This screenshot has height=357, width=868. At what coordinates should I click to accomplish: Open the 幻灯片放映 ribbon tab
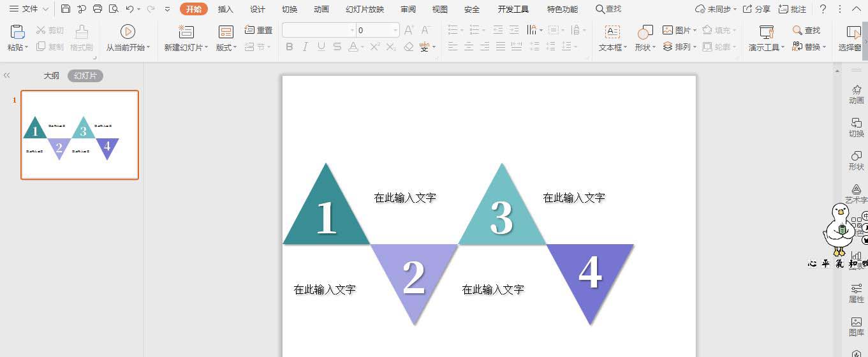pos(365,10)
